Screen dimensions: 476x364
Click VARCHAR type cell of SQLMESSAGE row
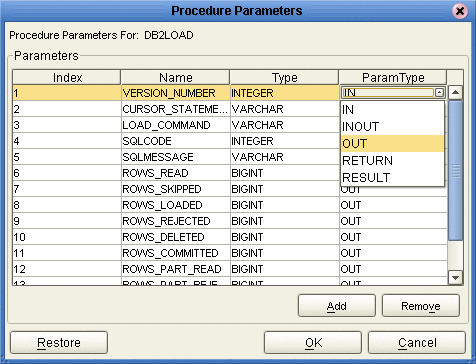285,157
